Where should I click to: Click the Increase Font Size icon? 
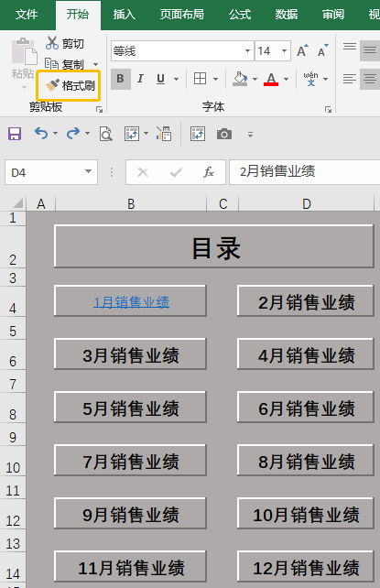[302, 50]
